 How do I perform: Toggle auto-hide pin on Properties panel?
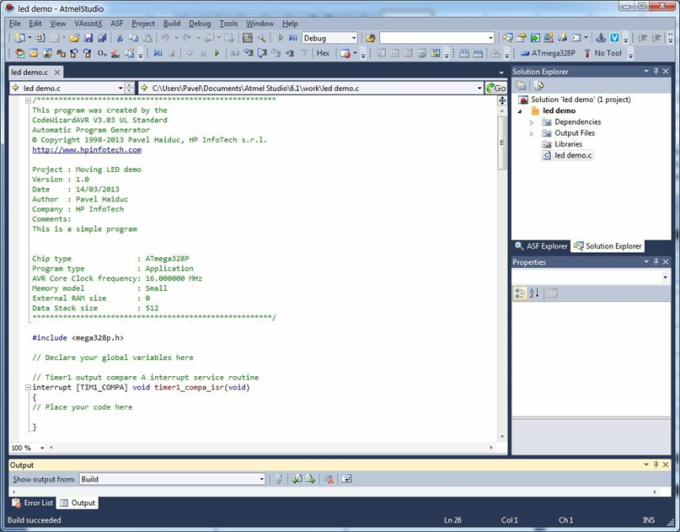656,262
